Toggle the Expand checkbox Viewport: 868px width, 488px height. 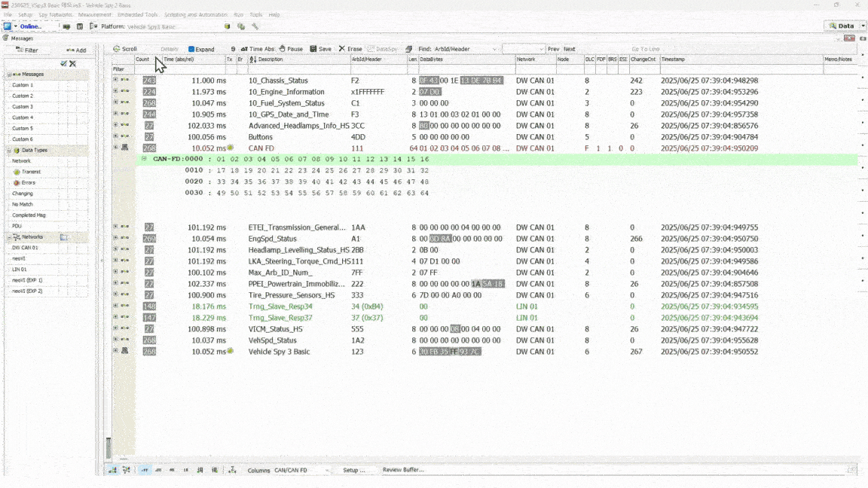click(x=191, y=50)
